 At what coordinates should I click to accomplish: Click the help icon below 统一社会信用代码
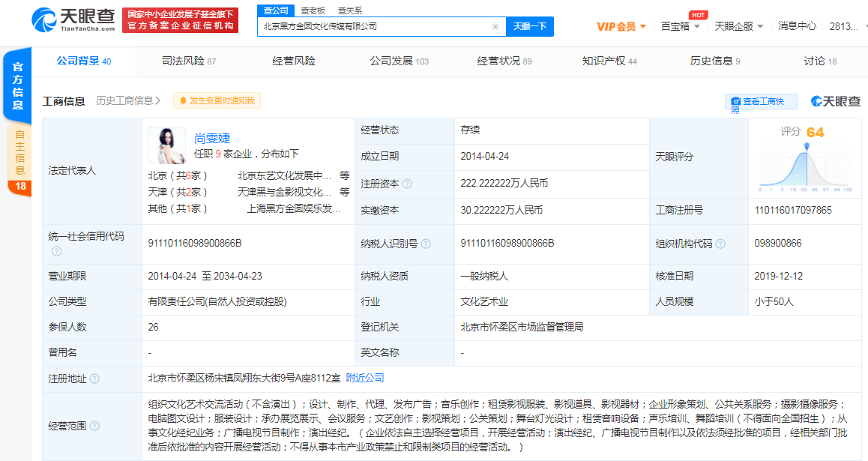click(x=56, y=251)
